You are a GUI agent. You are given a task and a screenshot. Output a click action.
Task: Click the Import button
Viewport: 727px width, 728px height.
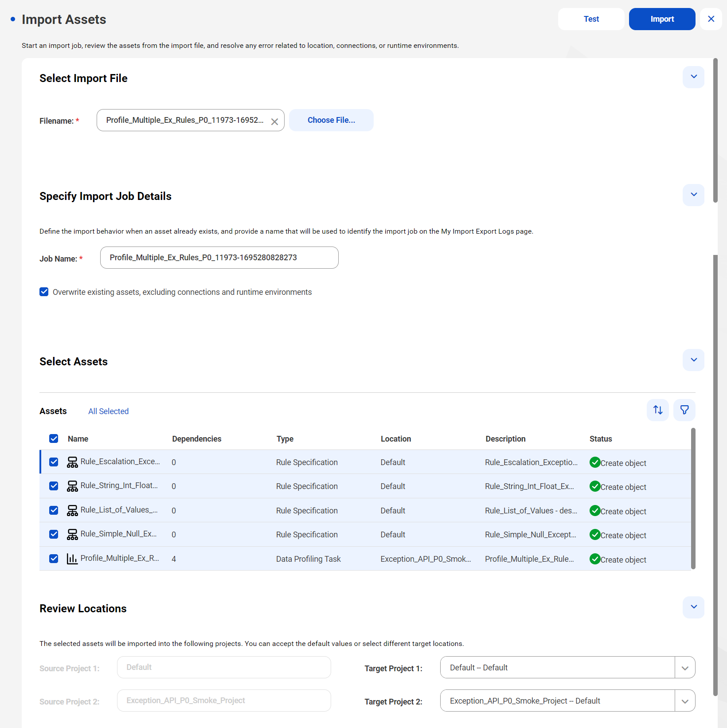(662, 19)
